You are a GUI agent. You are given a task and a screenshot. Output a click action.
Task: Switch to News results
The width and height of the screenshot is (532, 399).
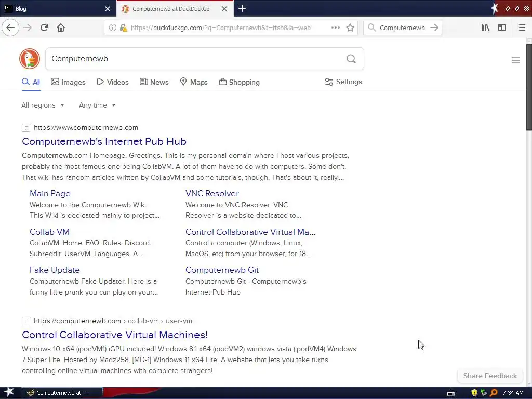coord(154,82)
